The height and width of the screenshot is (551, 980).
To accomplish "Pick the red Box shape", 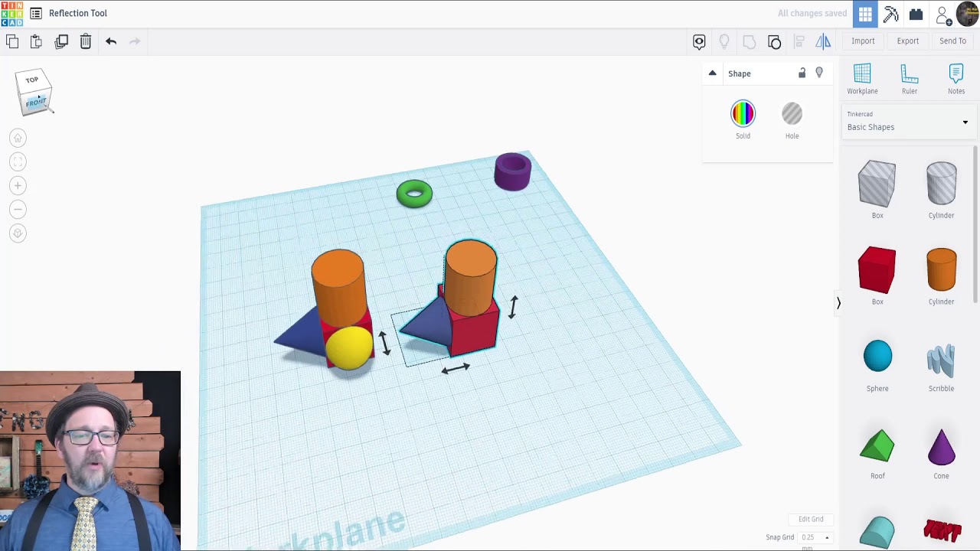I will click(877, 270).
